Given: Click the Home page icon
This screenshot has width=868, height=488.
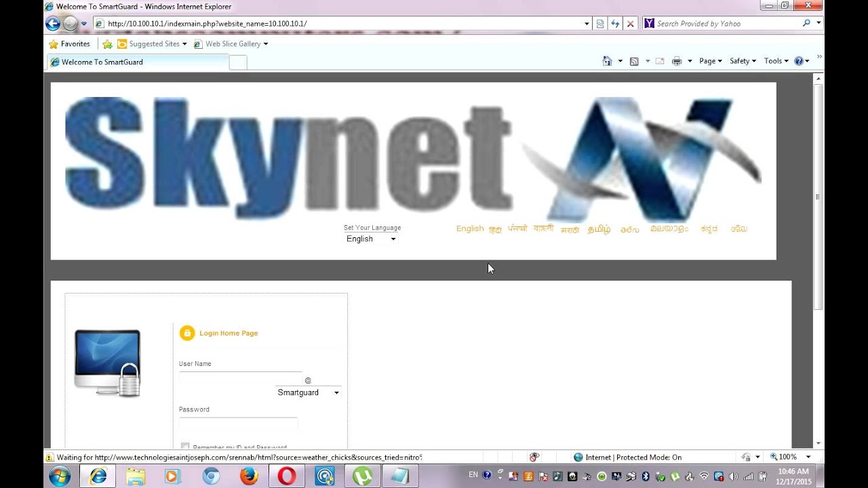Looking at the screenshot, I should pos(607,61).
